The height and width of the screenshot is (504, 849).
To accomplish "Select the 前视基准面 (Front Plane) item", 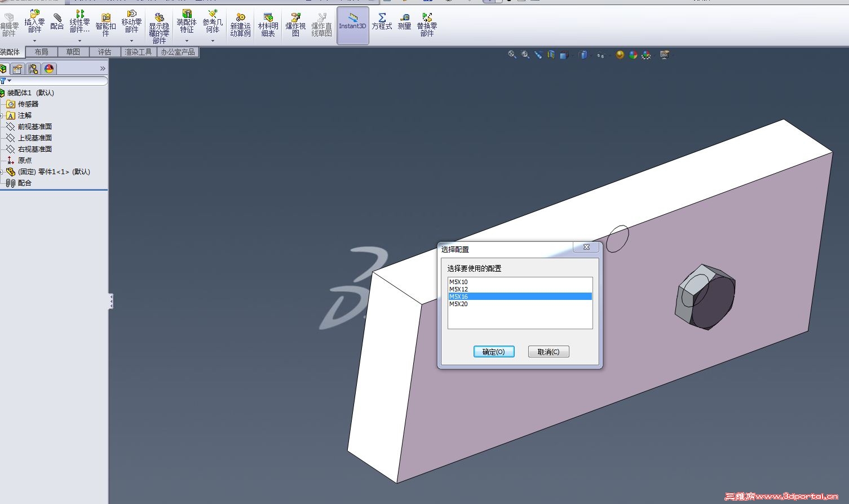I will pyautogui.click(x=29, y=127).
